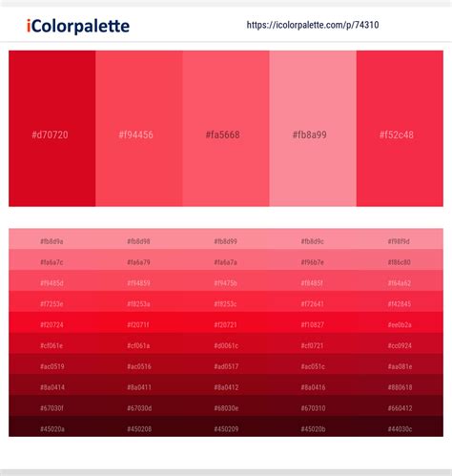Select the #f94456 large swatch
452x476 pixels.
(139, 129)
